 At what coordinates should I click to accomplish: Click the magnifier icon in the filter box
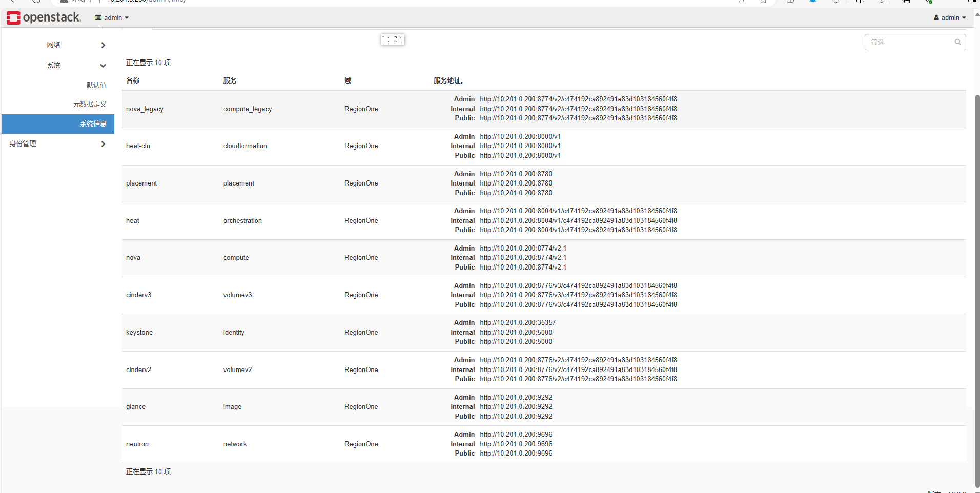coord(957,42)
